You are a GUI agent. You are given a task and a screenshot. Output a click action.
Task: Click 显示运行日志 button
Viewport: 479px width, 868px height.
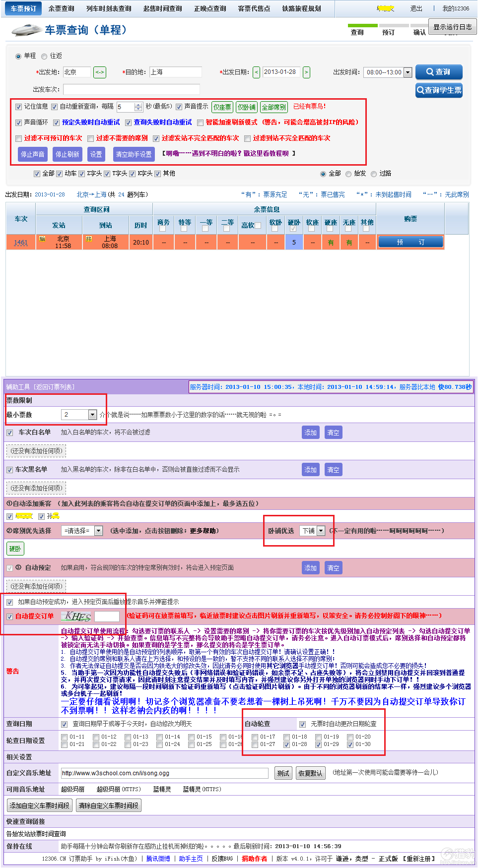pyautogui.click(x=453, y=27)
